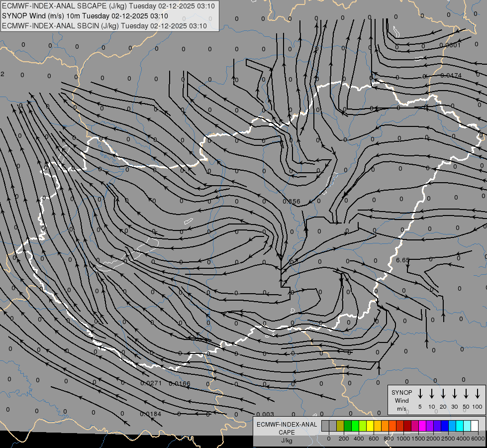Click the wind legend arrow for 50 m/s
487x448 pixels.
click(x=466, y=394)
